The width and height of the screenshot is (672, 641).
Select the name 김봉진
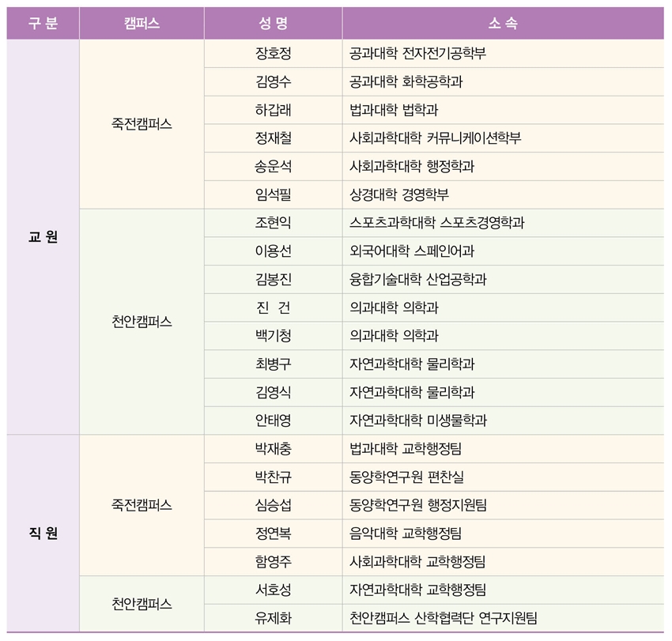(x=274, y=279)
